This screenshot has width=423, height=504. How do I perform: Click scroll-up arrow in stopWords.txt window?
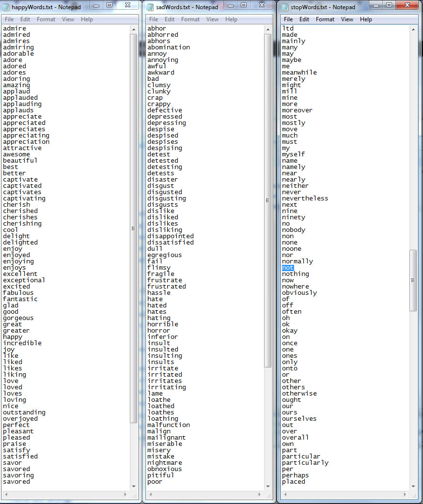413,29
